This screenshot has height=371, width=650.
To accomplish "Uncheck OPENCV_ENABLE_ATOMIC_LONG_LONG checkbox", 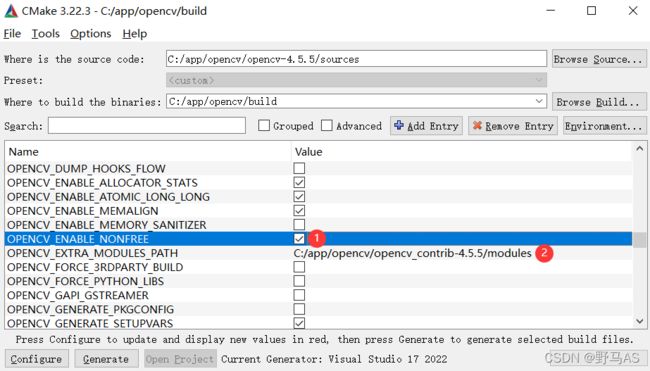I will click(x=299, y=196).
